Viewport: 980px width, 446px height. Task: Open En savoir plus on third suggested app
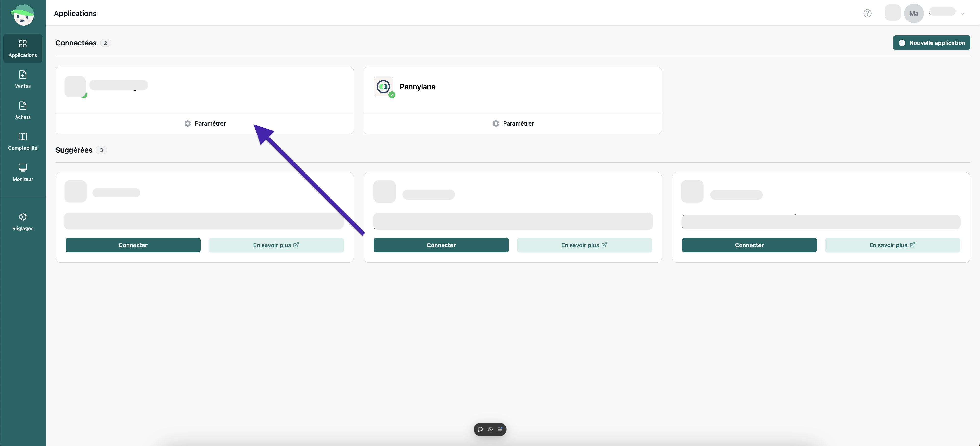[892, 245]
